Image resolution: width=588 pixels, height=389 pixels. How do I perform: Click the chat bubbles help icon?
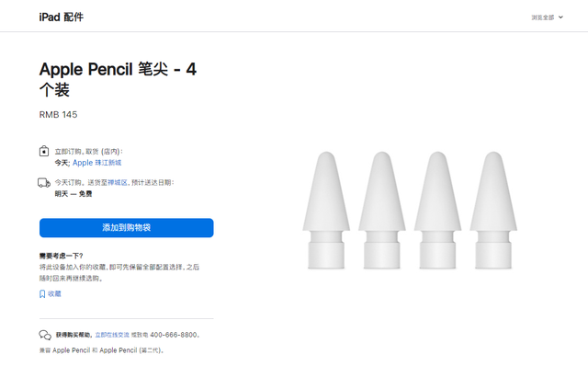click(45, 335)
